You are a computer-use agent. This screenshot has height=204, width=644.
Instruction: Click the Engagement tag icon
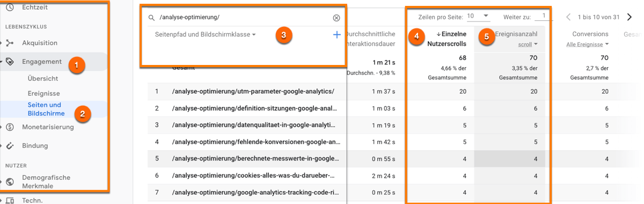click(10, 62)
